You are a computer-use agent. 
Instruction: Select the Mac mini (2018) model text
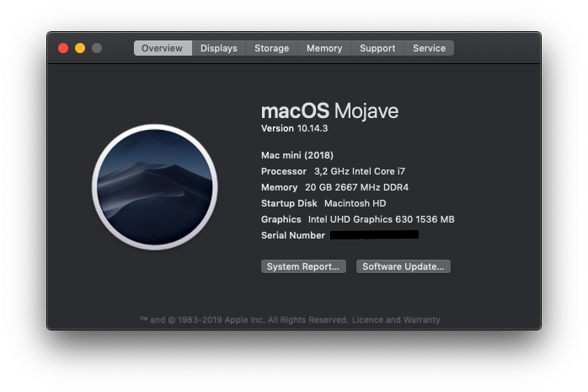[x=297, y=155]
